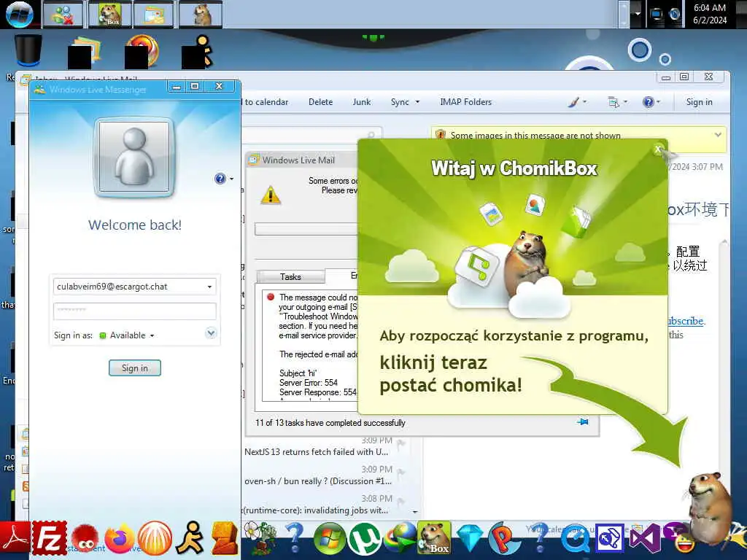Switch to the ChomikBox taskbar button

[109, 15]
